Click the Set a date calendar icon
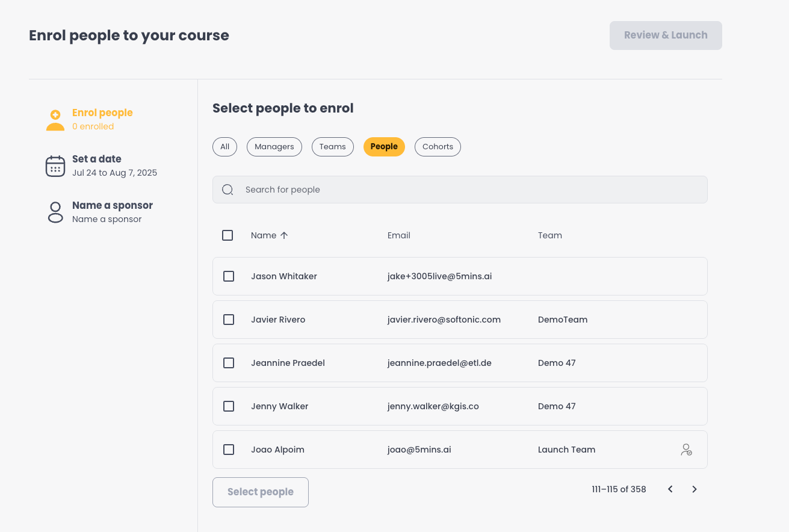 (x=55, y=166)
